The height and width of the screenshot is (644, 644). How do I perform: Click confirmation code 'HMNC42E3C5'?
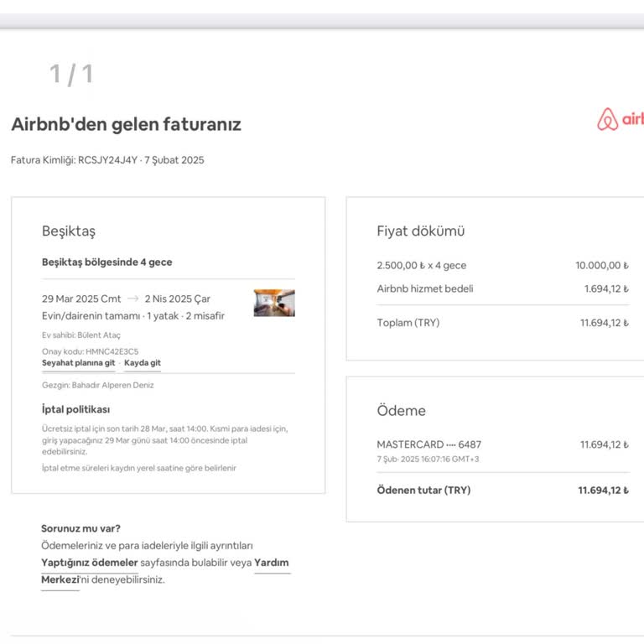click(x=112, y=351)
